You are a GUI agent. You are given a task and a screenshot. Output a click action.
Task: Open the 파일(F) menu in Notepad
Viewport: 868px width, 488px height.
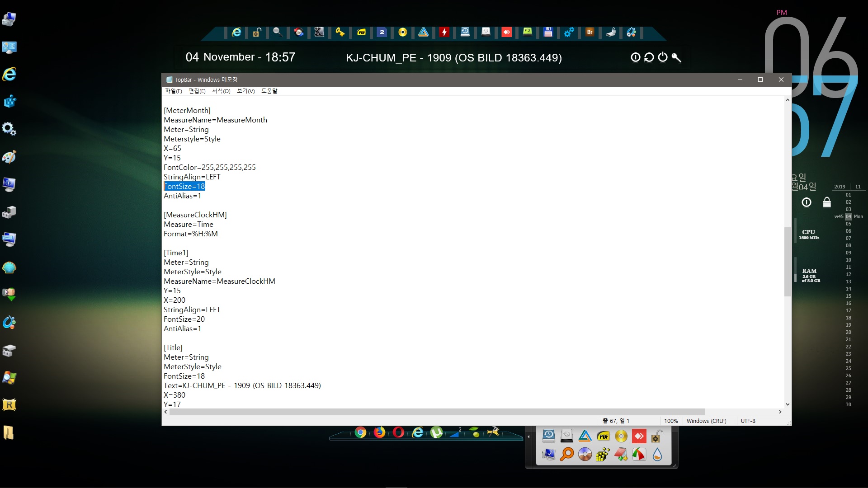point(174,91)
